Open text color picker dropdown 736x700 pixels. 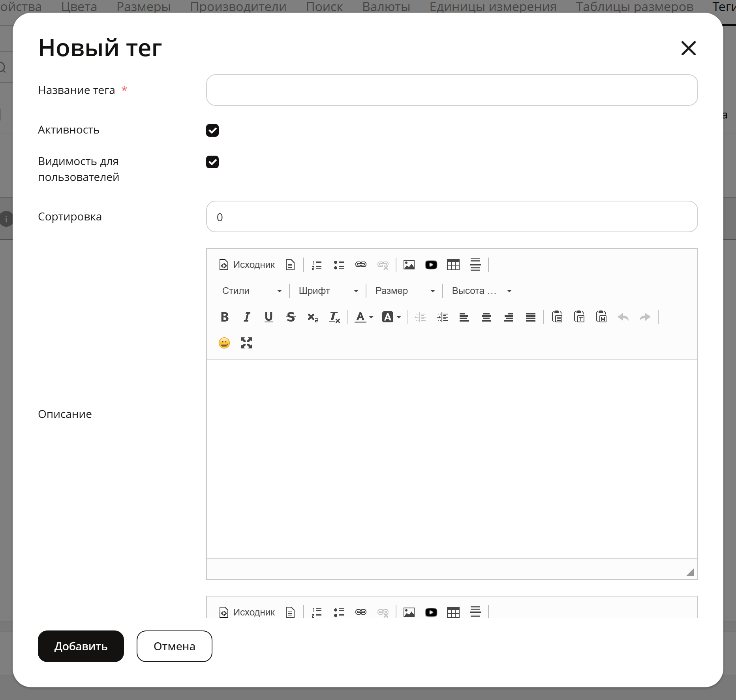click(364, 317)
